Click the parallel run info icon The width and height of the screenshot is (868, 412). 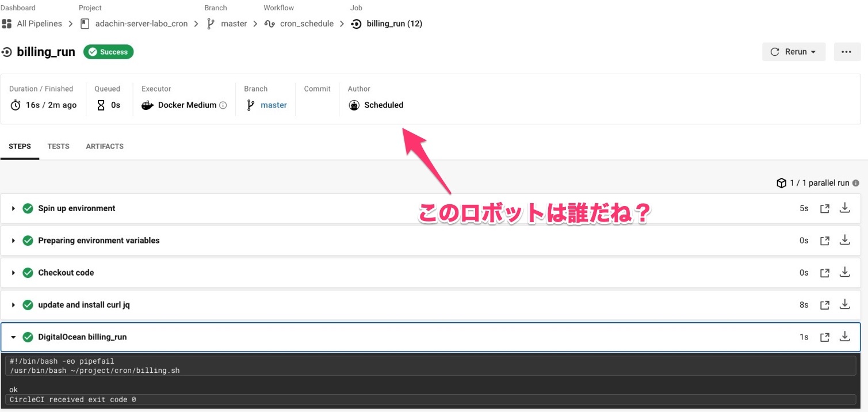(x=855, y=183)
